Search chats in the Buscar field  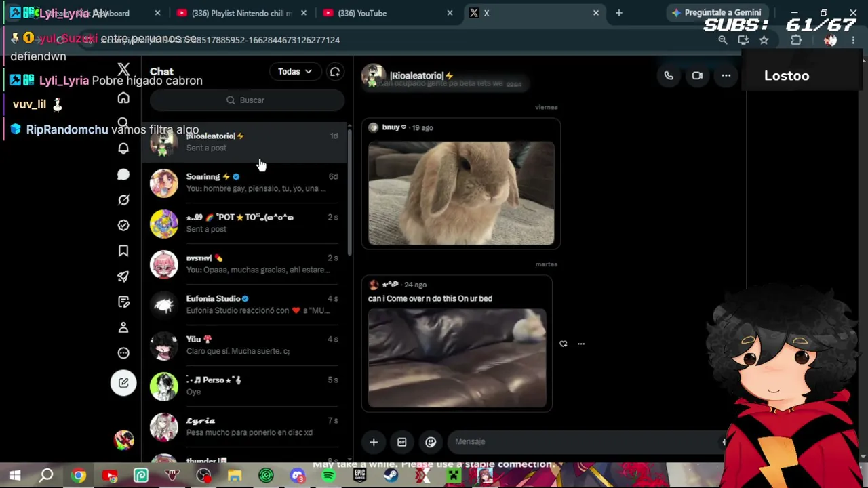[247, 100]
